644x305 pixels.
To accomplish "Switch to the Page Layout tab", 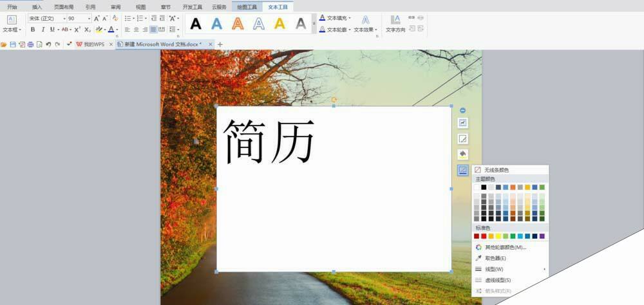I will click(64, 7).
